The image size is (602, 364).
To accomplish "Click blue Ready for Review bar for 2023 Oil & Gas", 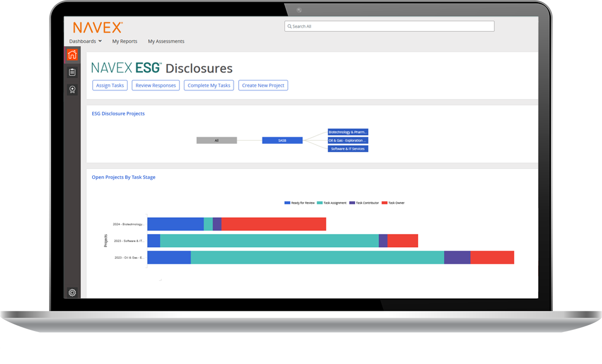I will point(169,258).
